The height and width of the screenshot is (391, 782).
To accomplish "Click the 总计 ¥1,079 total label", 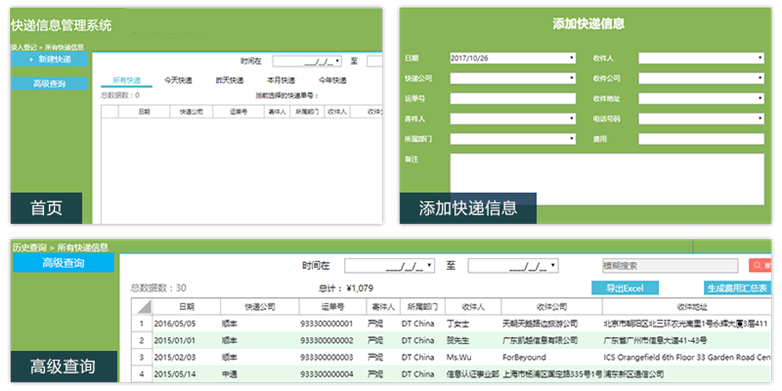I will [346, 288].
